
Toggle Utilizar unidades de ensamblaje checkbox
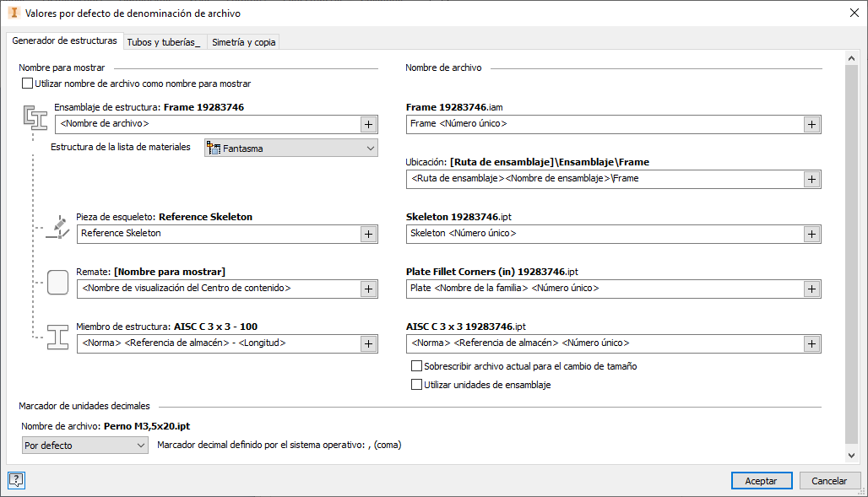(x=416, y=385)
